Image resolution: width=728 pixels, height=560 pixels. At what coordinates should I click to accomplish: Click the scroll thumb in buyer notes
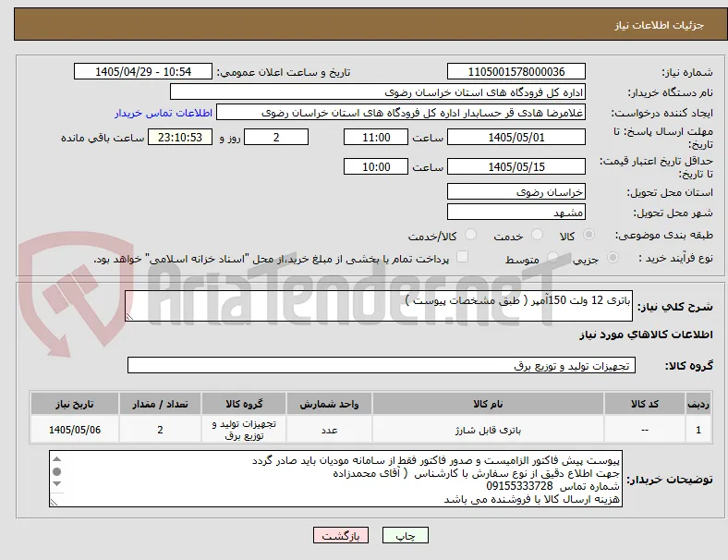pyautogui.click(x=56, y=472)
